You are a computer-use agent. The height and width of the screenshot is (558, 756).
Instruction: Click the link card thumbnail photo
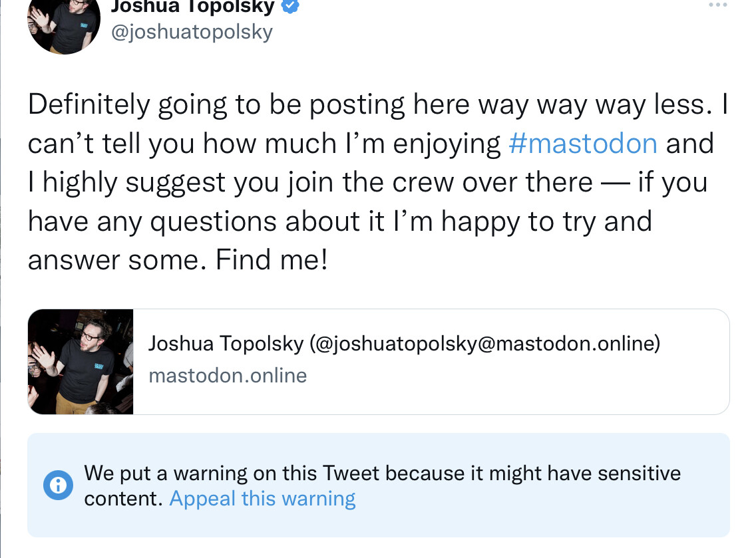tap(81, 362)
